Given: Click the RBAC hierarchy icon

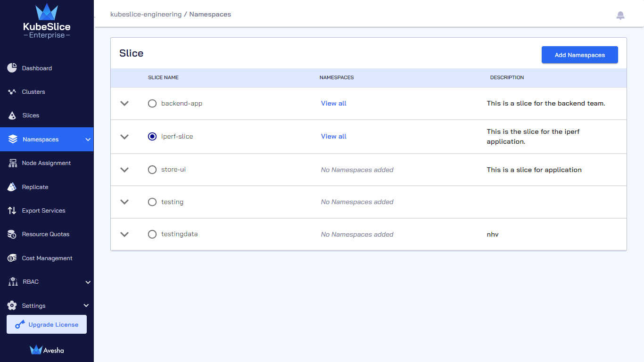Looking at the screenshot, I should [x=13, y=282].
